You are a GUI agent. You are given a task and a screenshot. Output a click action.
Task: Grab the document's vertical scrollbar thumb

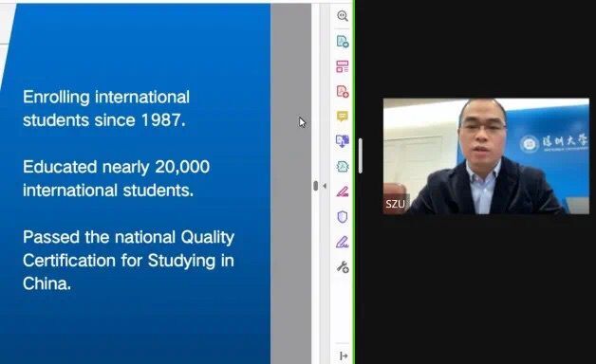click(x=315, y=186)
